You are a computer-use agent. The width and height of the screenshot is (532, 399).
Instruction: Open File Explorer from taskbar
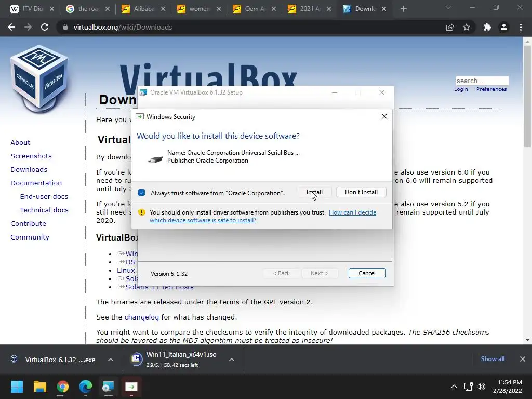(x=39, y=387)
